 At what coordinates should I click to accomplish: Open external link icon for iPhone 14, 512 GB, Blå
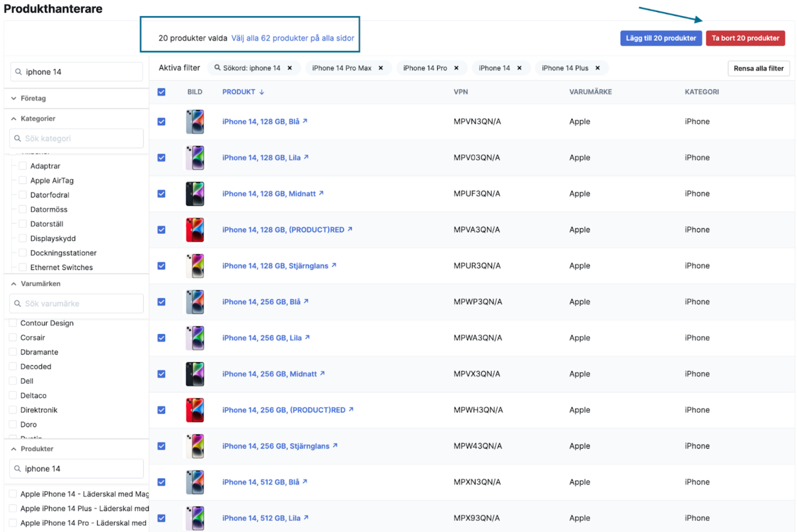305,481
